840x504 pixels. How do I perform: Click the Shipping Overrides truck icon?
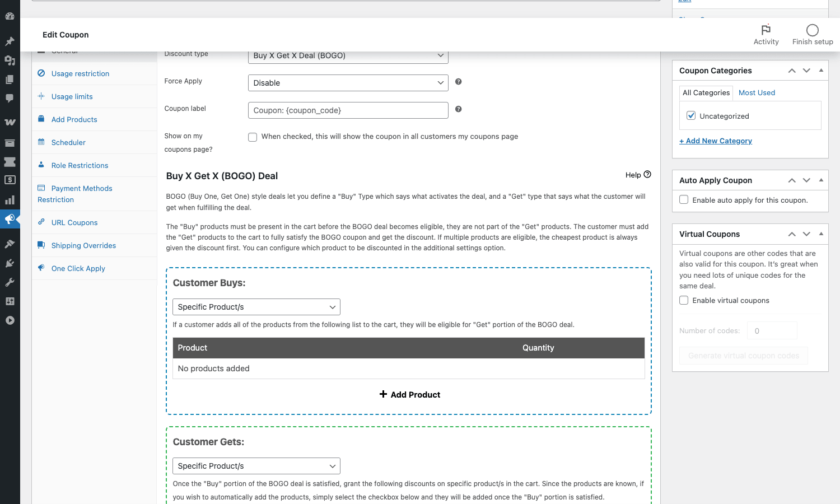coord(41,245)
